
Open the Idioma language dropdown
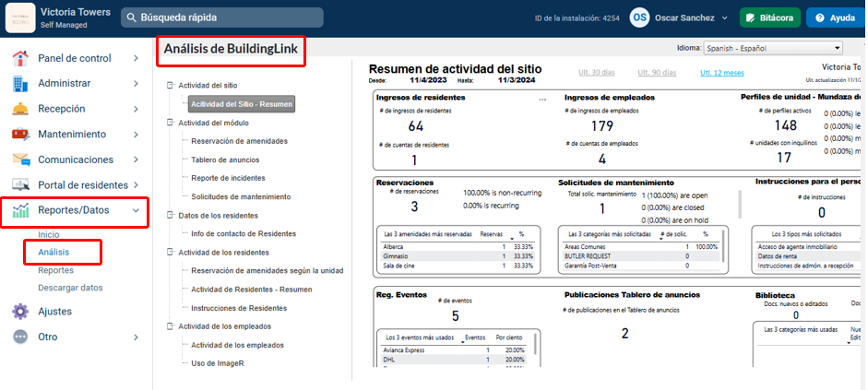click(x=773, y=48)
